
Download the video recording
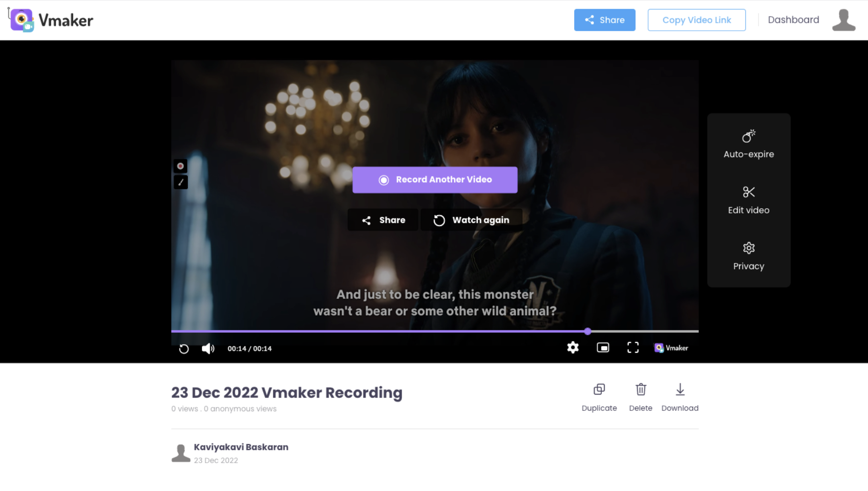click(680, 398)
